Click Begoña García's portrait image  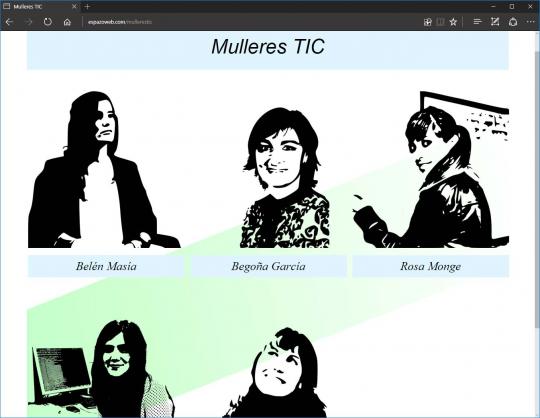pos(284,178)
